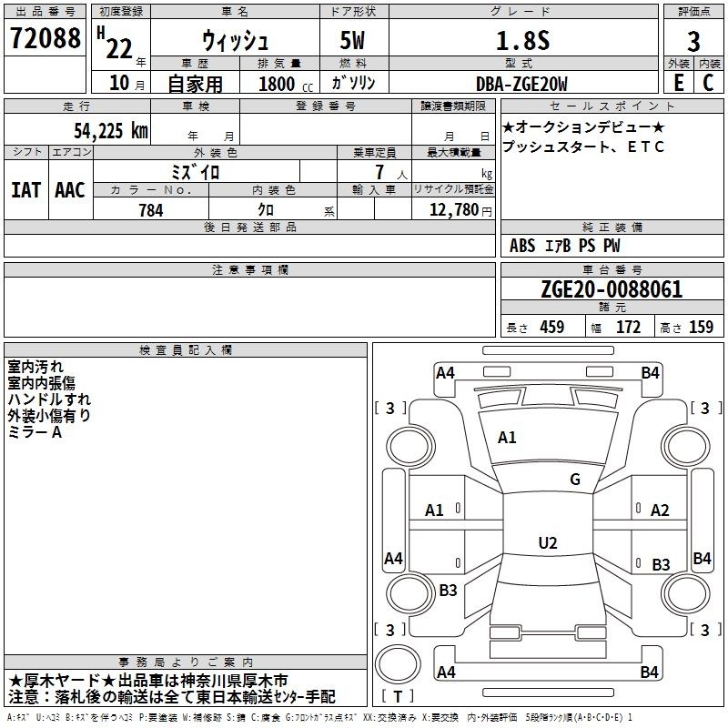The height and width of the screenshot is (728, 728).
Task: Click the seating capacity 7 人
Action: tap(391, 172)
